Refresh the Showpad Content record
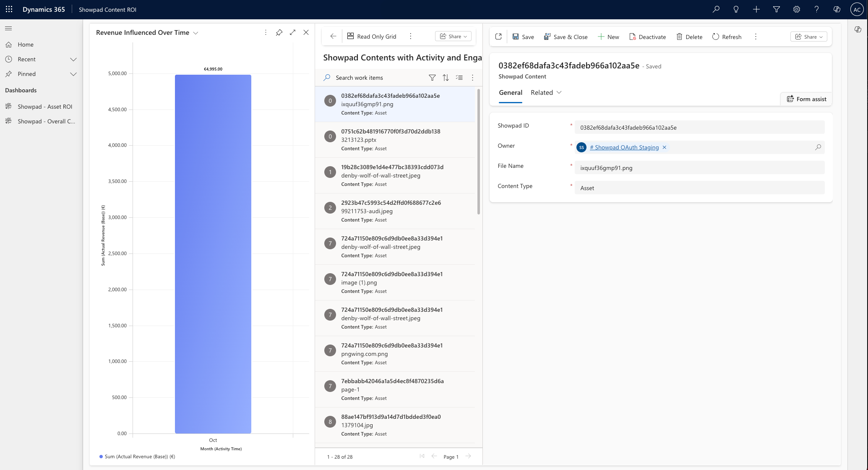868x470 pixels. click(x=727, y=37)
